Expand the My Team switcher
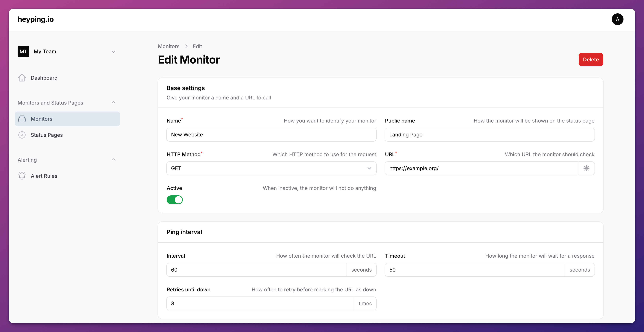Screen dimensions: 644x332 pyautogui.click(x=114, y=52)
